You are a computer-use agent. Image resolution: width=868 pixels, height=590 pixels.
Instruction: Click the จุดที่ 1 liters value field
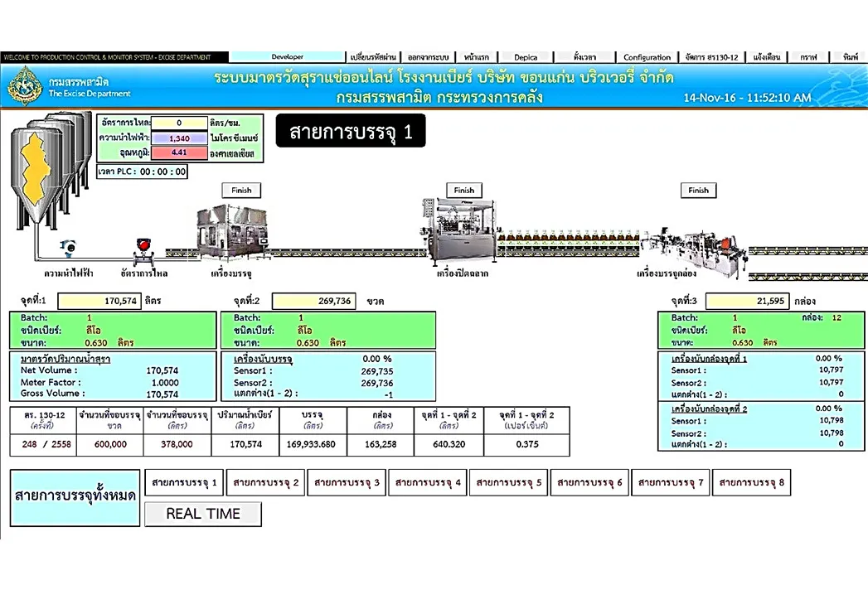[x=99, y=301]
